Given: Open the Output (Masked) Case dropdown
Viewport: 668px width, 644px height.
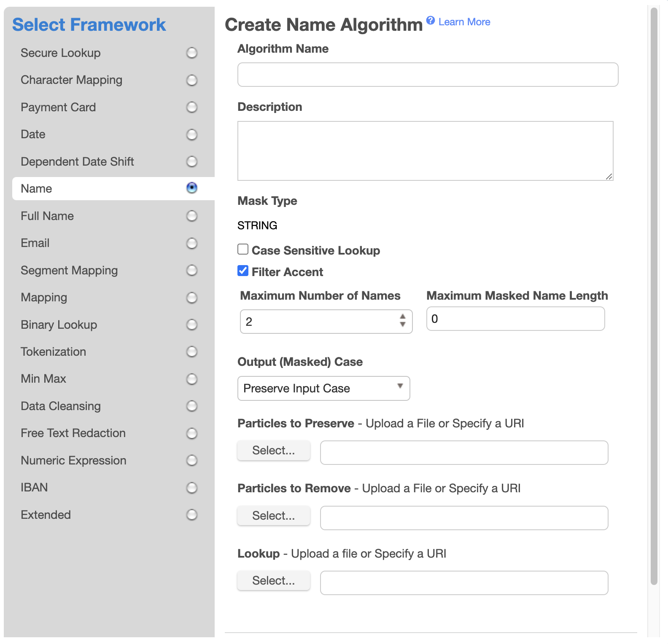Looking at the screenshot, I should coord(323,388).
